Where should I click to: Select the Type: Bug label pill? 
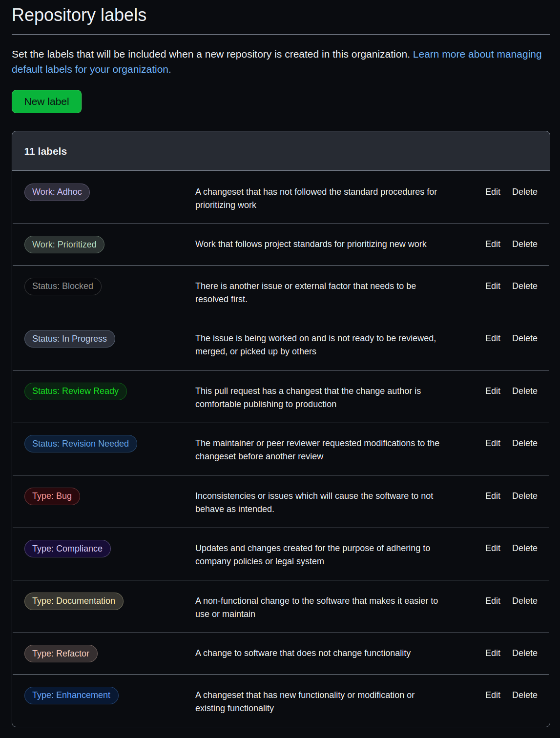[52, 496]
